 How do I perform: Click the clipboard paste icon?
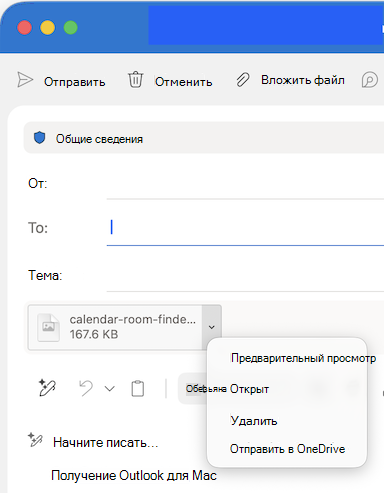tap(138, 388)
